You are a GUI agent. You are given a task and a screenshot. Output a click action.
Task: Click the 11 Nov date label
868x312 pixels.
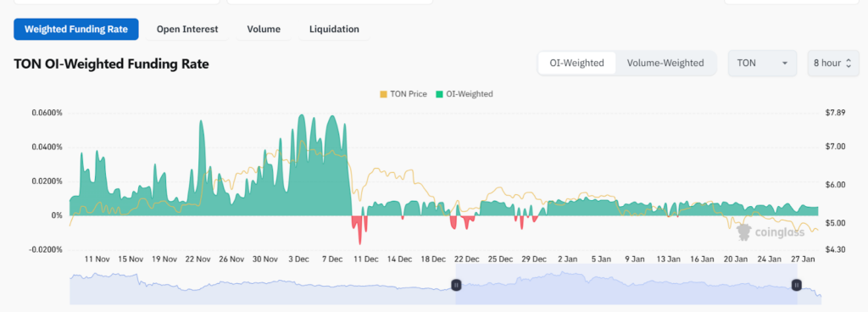tap(97, 259)
